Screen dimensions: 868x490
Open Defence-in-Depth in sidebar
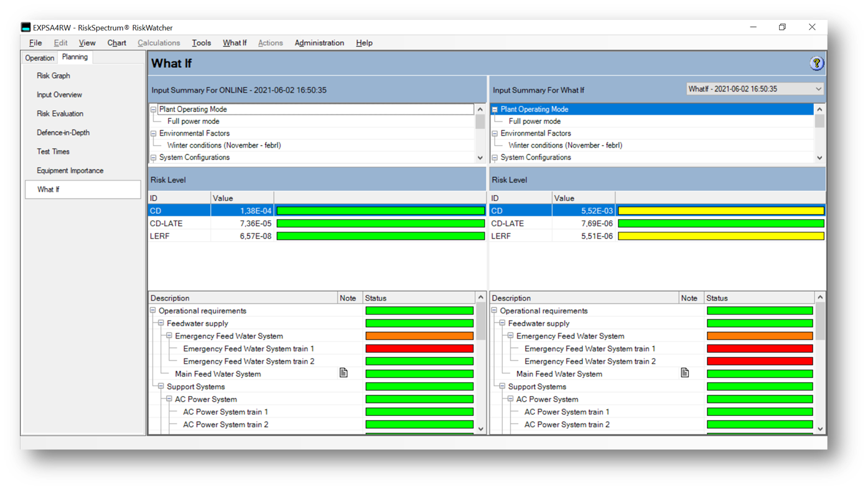tap(63, 133)
